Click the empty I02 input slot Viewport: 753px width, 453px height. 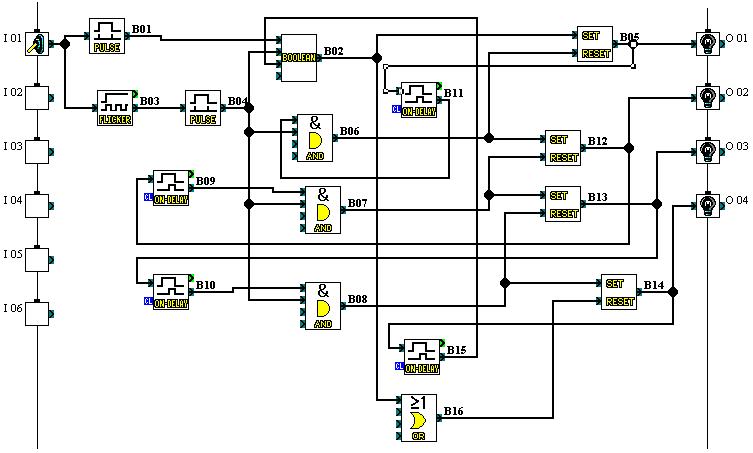point(37,98)
